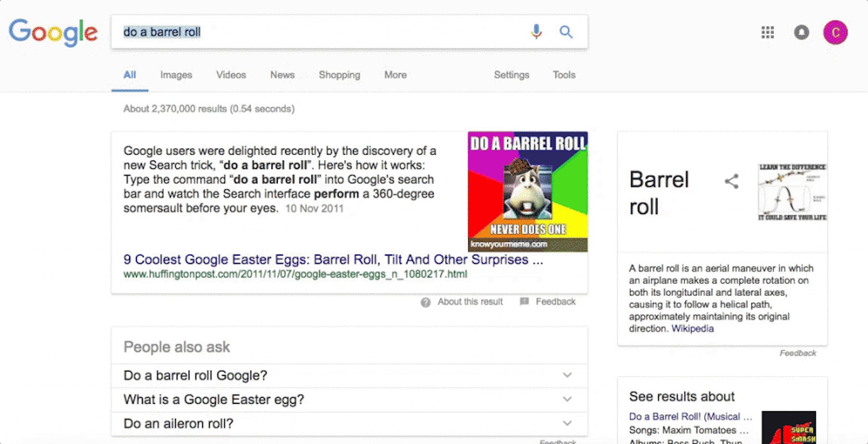868x444 pixels.
Task: Expand 'Do a barrel roll Google?' question
Action: 349,376
